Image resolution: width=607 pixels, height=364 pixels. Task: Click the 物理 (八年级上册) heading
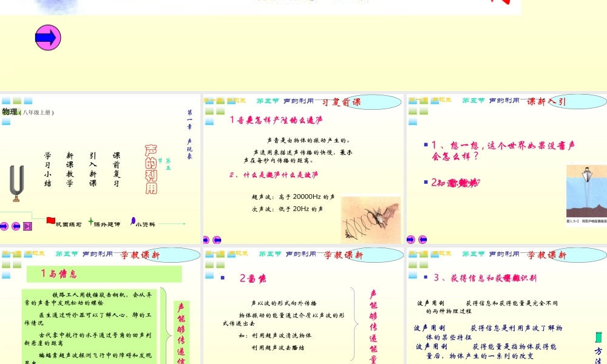click(x=27, y=112)
